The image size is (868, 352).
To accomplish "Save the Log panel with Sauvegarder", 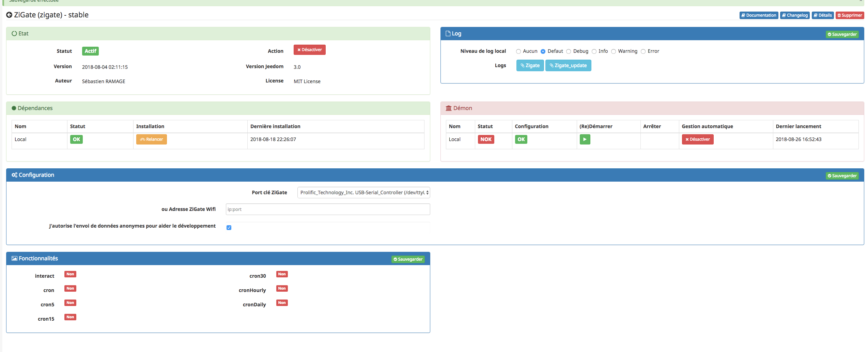I will pyautogui.click(x=842, y=34).
